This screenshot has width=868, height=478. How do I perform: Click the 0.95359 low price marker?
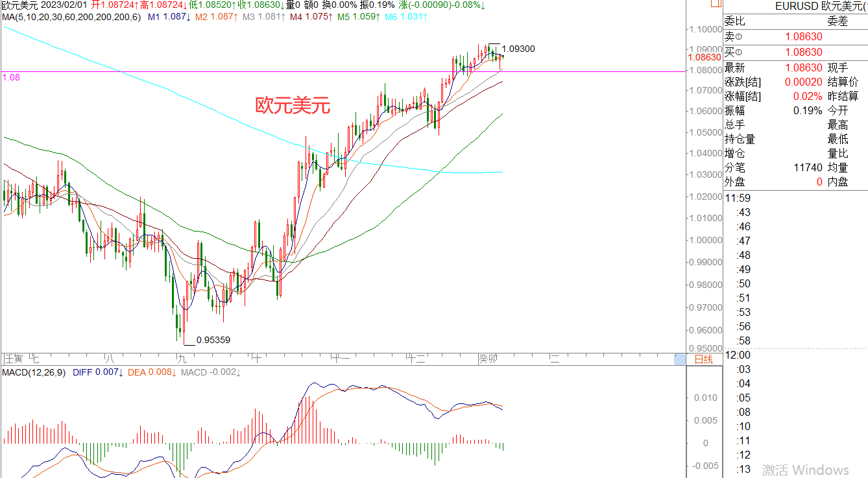213,339
